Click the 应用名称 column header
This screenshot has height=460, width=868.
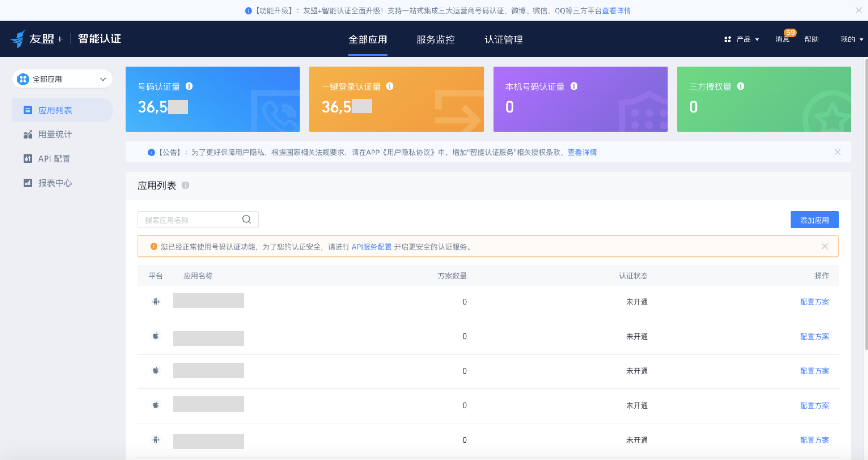[x=198, y=276]
